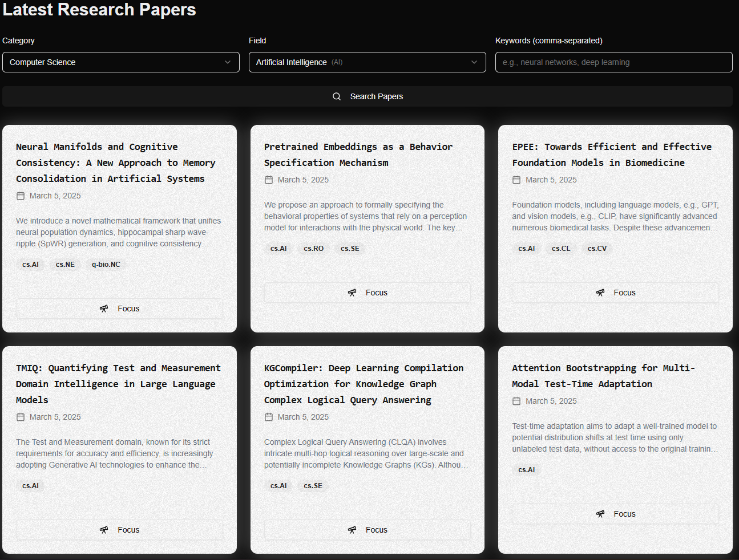The height and width of the screenshot is (560, 739).
Task: Click the calendar icon on the KGCompiler paper card
Action: point(268,416)
